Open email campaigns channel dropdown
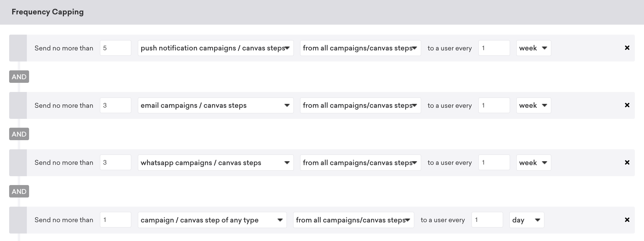The height and width of the screenshot is (241, 644). (x=216, y=105)
